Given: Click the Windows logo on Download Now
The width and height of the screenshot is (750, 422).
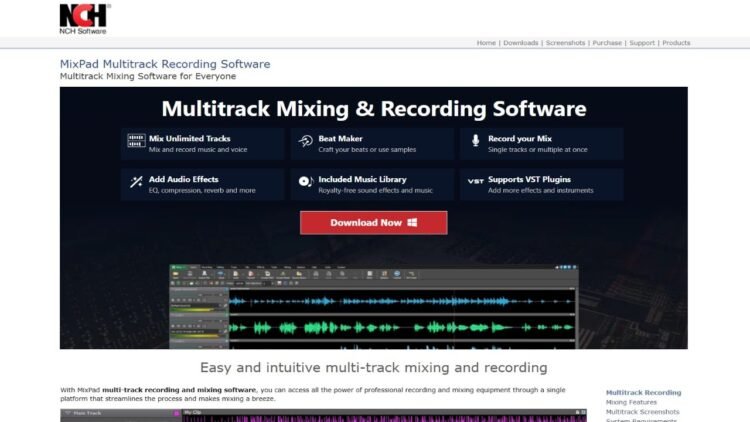Looking at the screenshot, I should [x=412, y=222].
